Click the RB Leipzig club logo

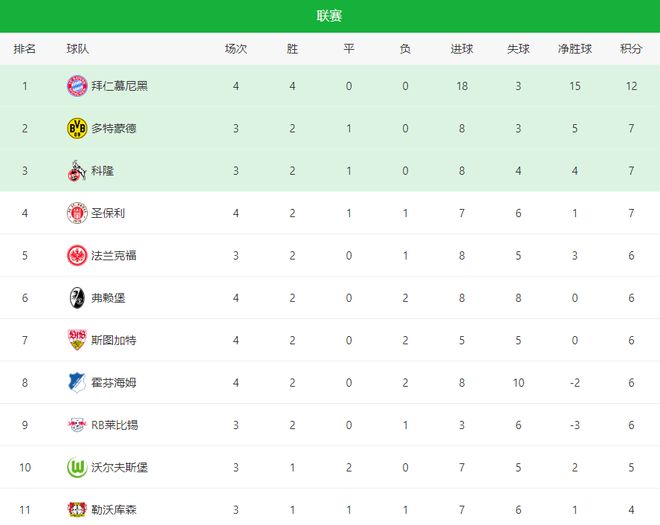point(77,425)
